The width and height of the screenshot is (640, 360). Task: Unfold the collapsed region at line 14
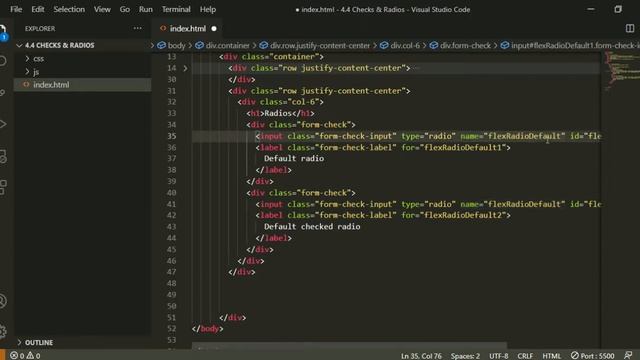pyautogui.click(x=185, y=68)
